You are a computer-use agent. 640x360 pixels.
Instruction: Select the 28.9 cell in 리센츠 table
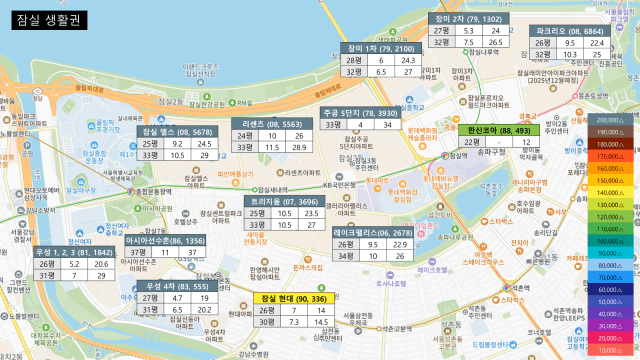(299, 147)
